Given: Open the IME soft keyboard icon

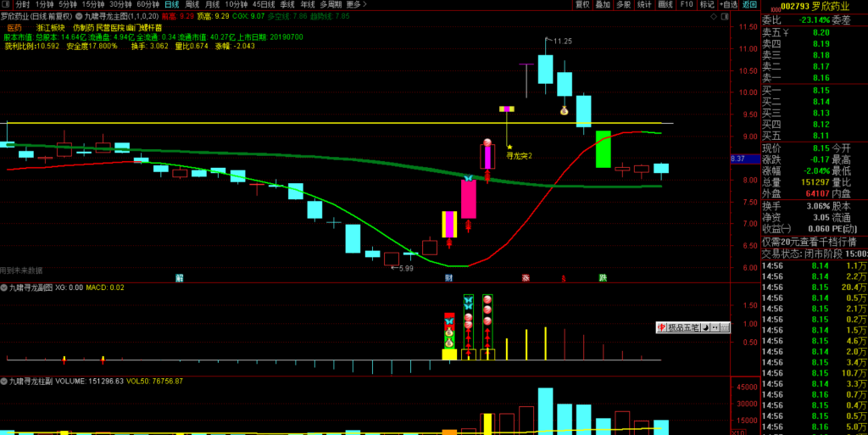Looking at the screenshot, I should [x=724, y=326].
